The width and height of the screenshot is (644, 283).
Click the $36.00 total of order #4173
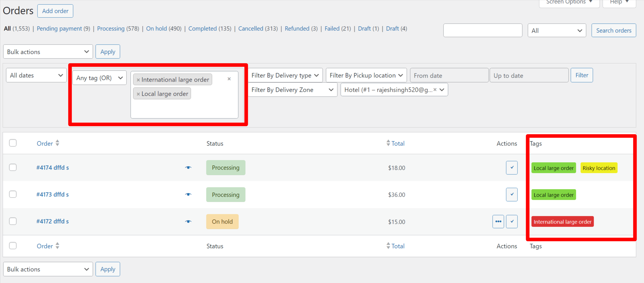[396, 195]
